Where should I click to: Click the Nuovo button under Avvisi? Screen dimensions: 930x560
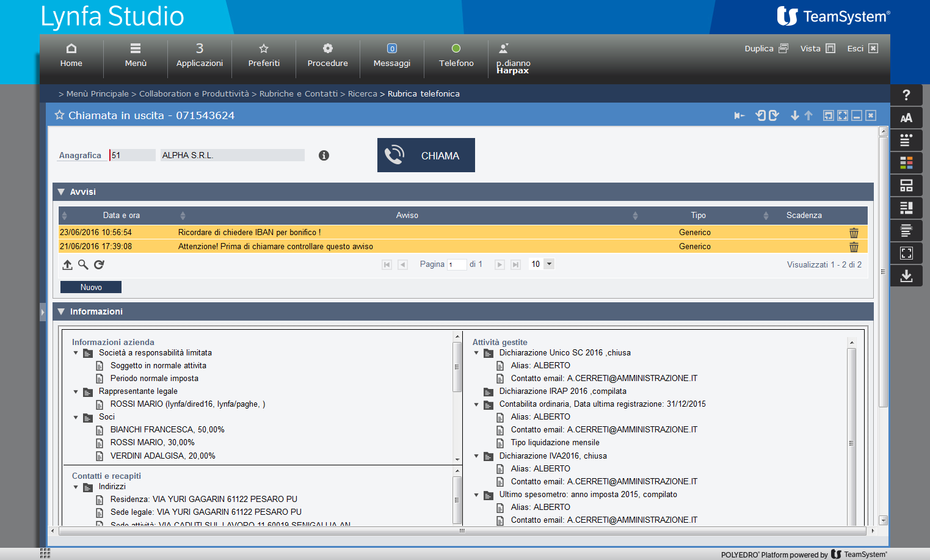pyautogui.click(x=90, y=286)
